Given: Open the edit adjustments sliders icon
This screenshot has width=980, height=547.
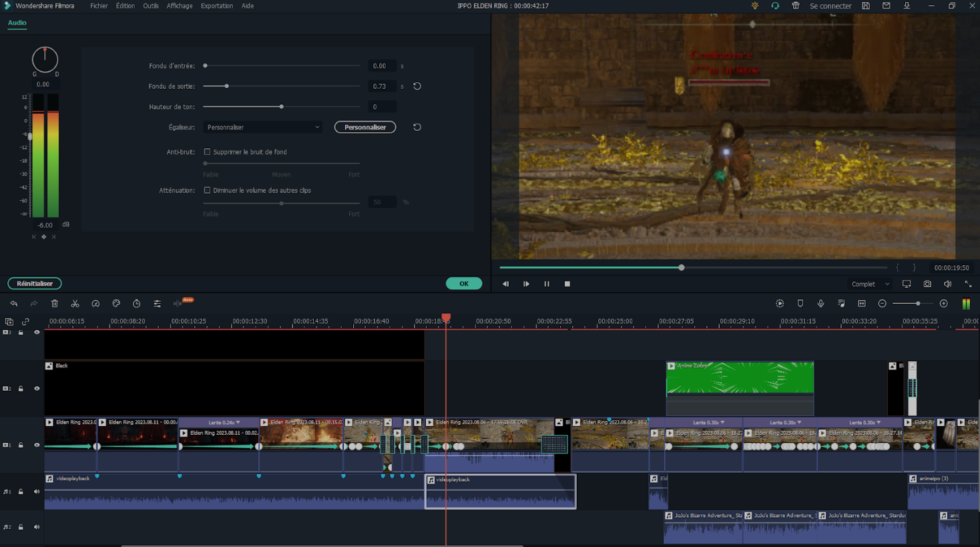Looking at the screenshot, I should pyautogui.click(x=157, y=303).
